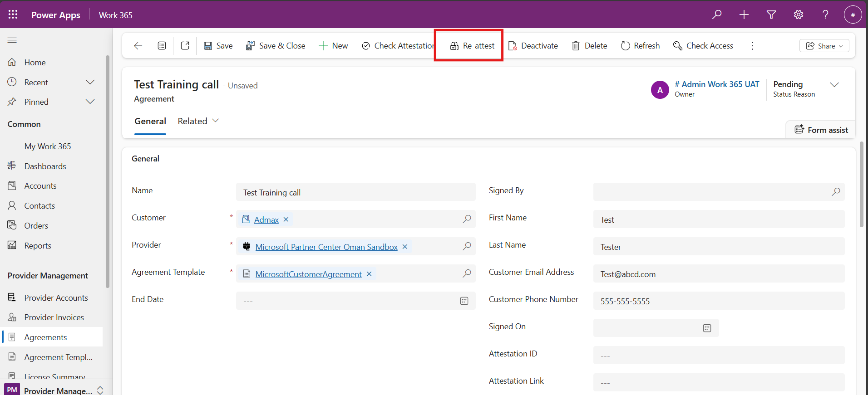Click the back arrow in command bar

click(x=138, y=46)
